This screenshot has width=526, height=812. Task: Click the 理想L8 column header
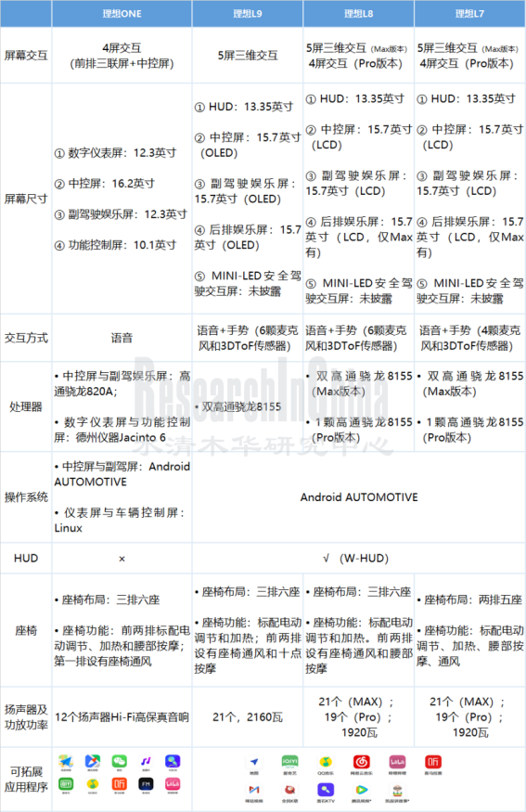click(358, 14)
